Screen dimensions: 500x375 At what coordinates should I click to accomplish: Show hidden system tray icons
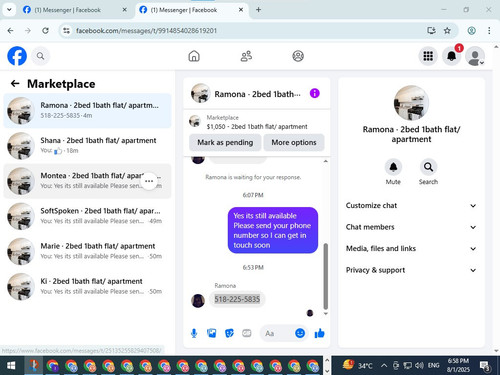(384, 366)
